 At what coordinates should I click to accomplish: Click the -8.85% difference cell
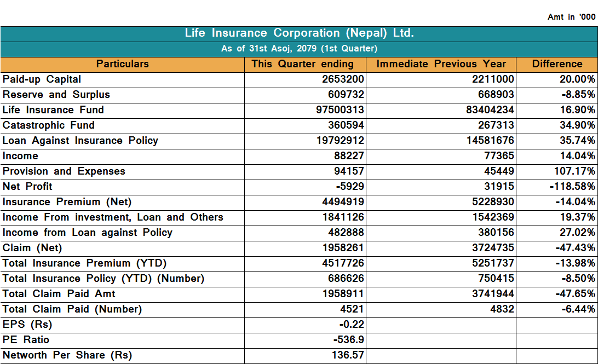(x=578, y=95)
